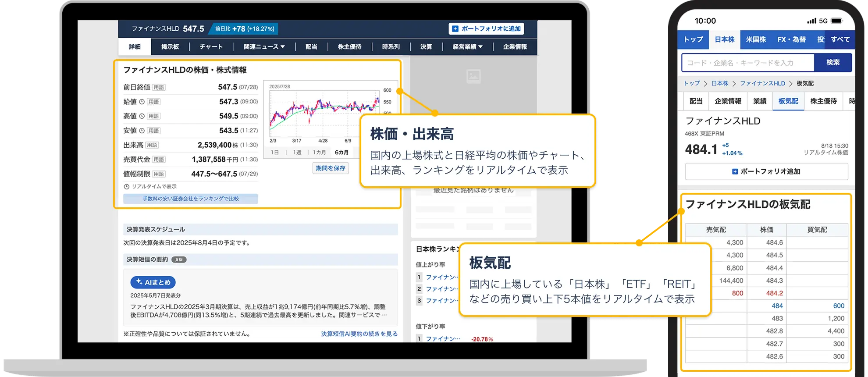Click the 用語 tag next to 前日終値
Screen dimensions: 868x377
[159, 87]
